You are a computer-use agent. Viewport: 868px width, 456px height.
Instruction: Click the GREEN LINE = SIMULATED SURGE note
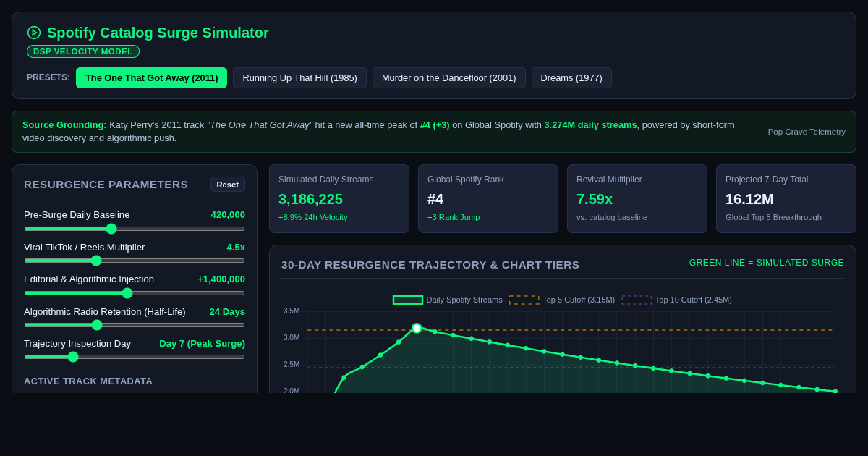767,263
